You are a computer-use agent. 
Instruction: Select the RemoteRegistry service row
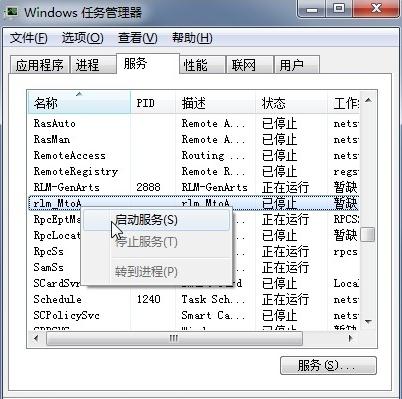point(194,171)
